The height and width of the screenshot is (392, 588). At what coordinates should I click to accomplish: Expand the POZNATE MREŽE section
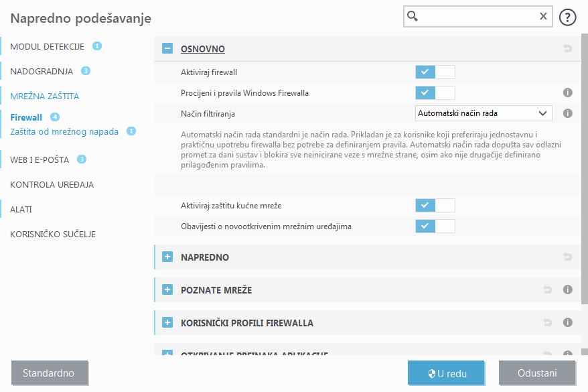point(167,289)
